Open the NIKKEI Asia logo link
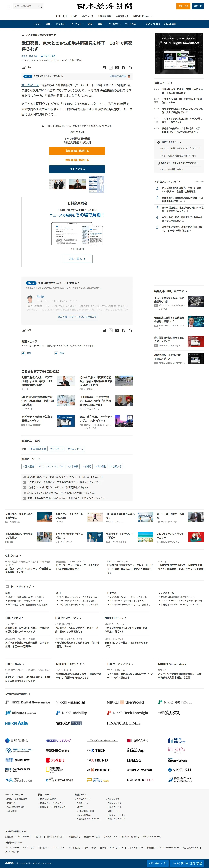Screen dimensions: 209x868 [16, 723]
